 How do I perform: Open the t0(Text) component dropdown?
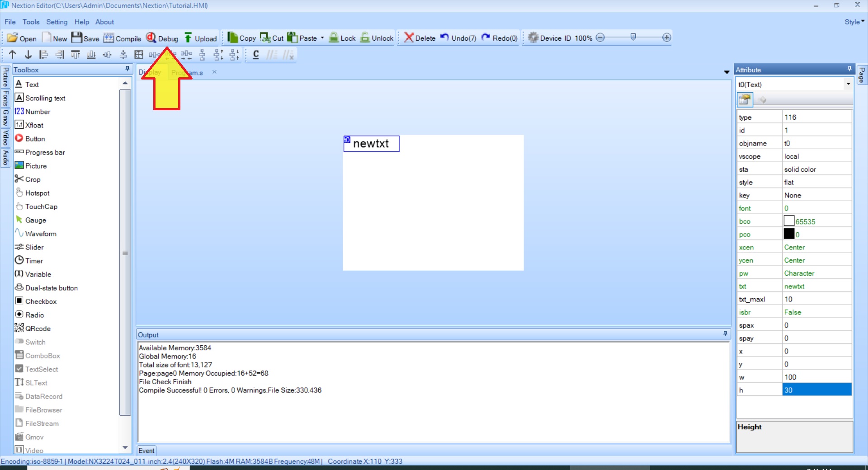[848, 84]
